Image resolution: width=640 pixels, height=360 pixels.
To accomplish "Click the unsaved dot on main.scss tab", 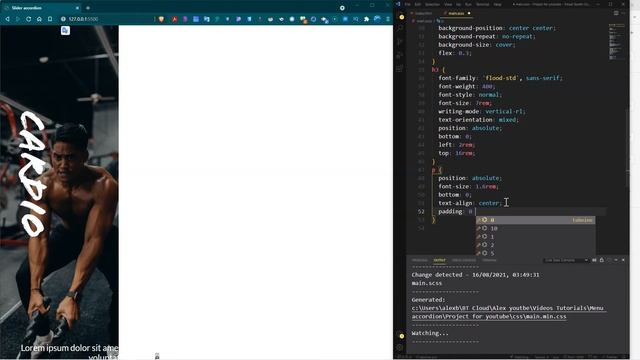I will coord(469,13).
